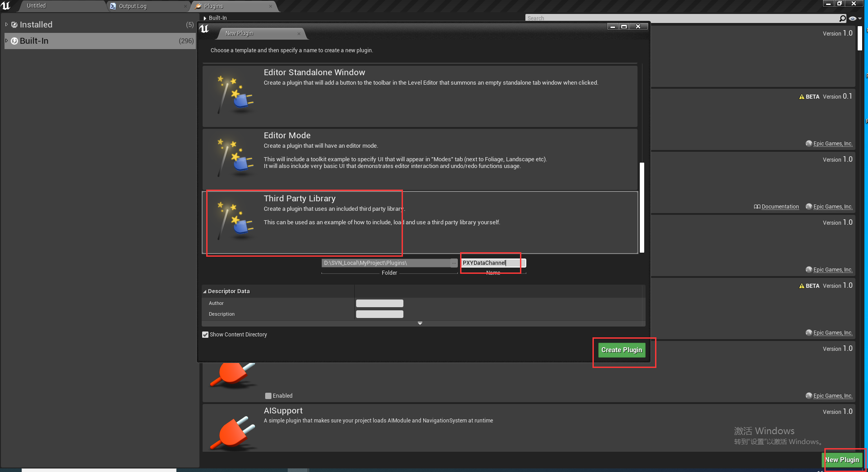Click the AISupport plugin icon

[233, 432]
